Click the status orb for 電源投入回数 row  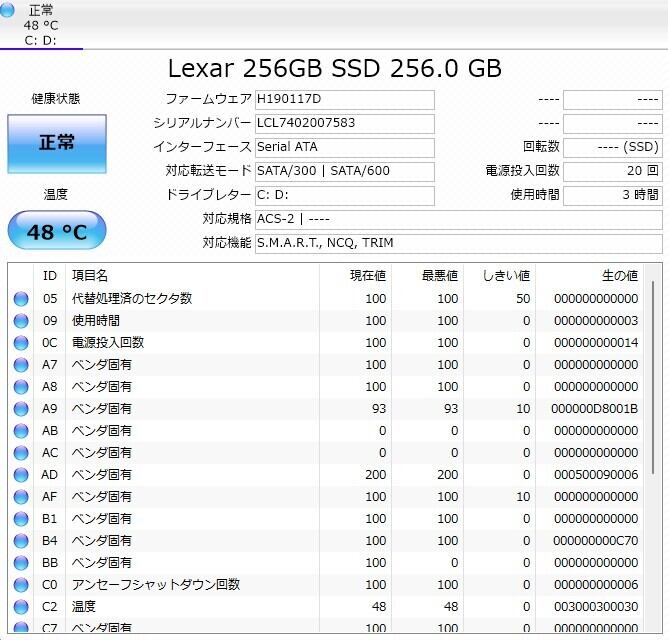click(21, 343)
